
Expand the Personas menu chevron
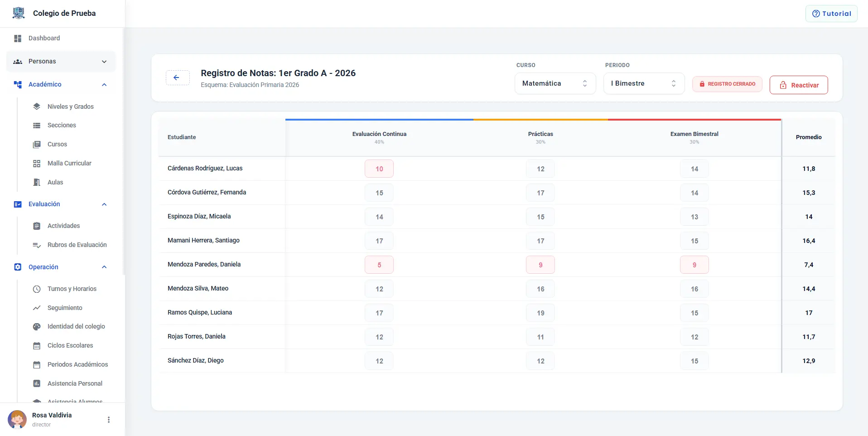[104, 62]
